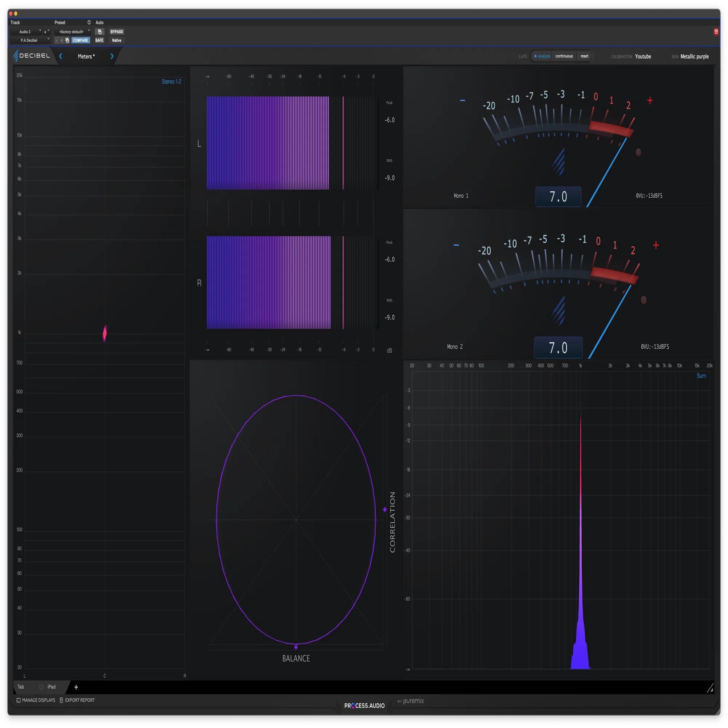Image resolution: width=728 pixels, height=728 pixels.
Task: Go to the next display preset arrow
Action: (x=112, y=56)
